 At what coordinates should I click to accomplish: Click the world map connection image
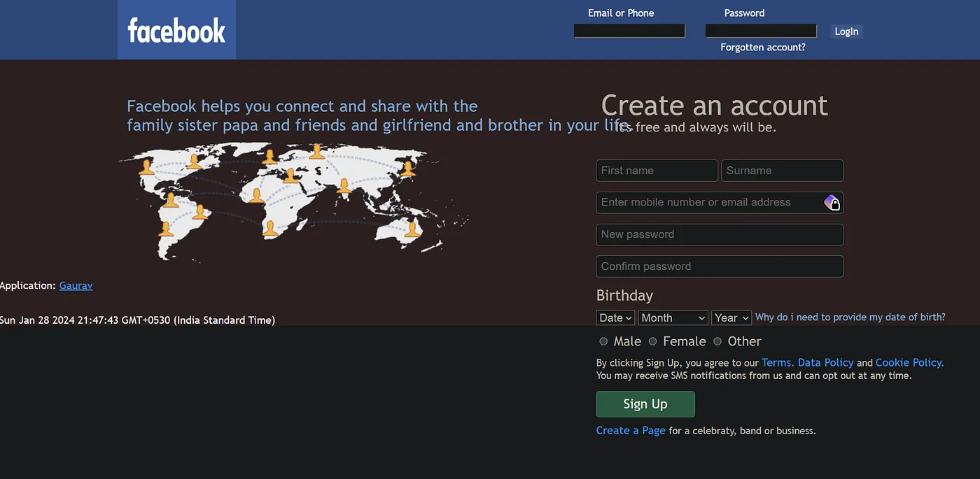tap(294, 201)
